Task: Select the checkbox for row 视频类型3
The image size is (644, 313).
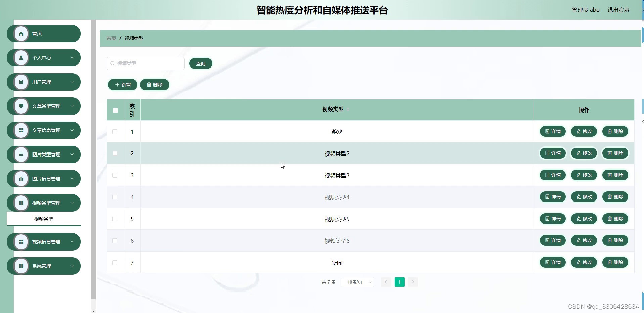Action: pos(115,175)
